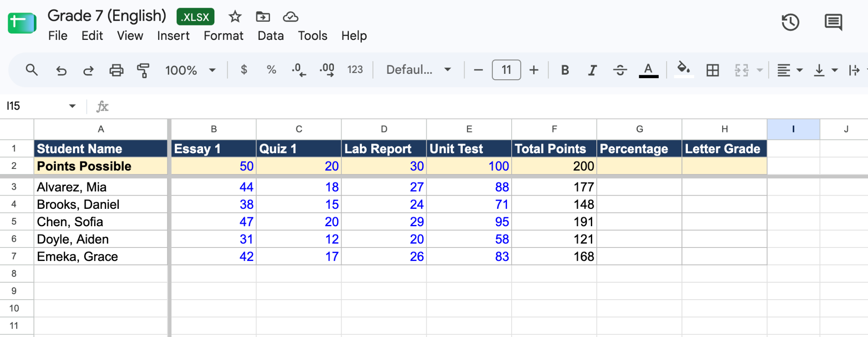Viewport: 868px width, 337px height.
Task: Click the .XLSX file format badge
Action: (x=195, y=17)
